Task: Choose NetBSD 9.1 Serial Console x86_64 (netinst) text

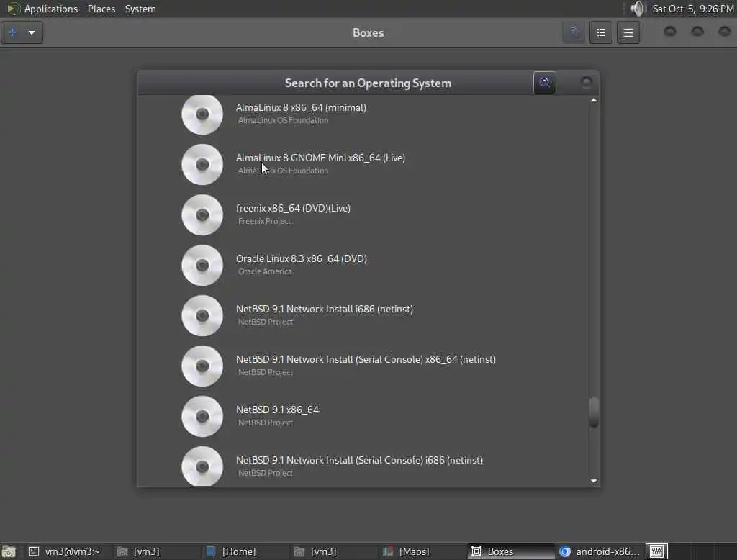Action: 366,359
